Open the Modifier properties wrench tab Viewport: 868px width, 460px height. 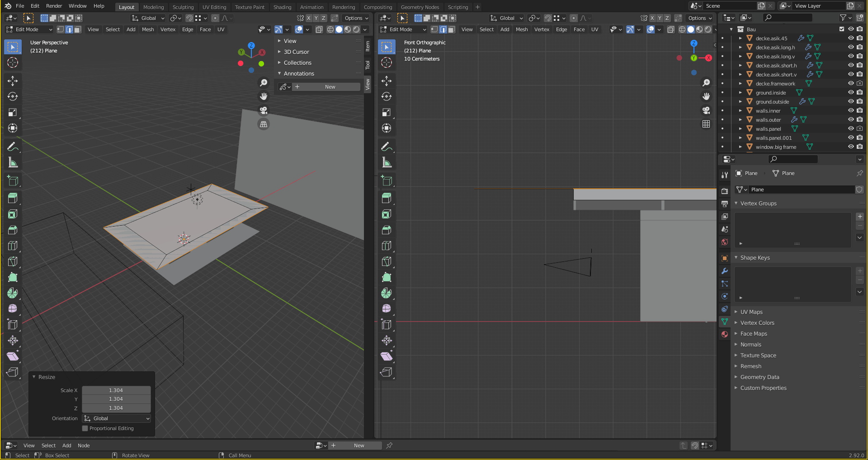click(x=725, y=271)
